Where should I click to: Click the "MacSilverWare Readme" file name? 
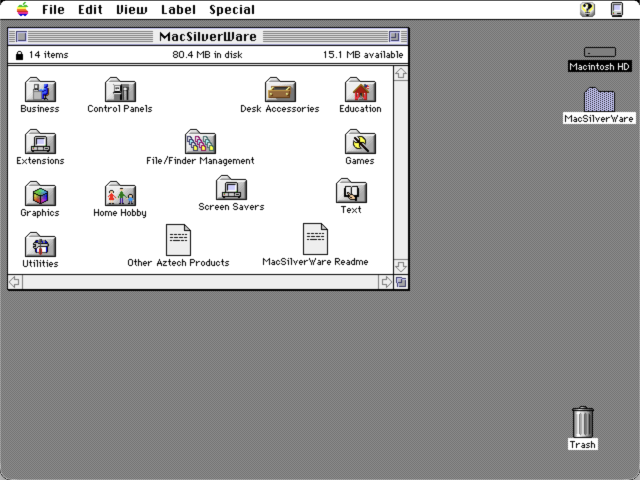(x=315, y=262)
